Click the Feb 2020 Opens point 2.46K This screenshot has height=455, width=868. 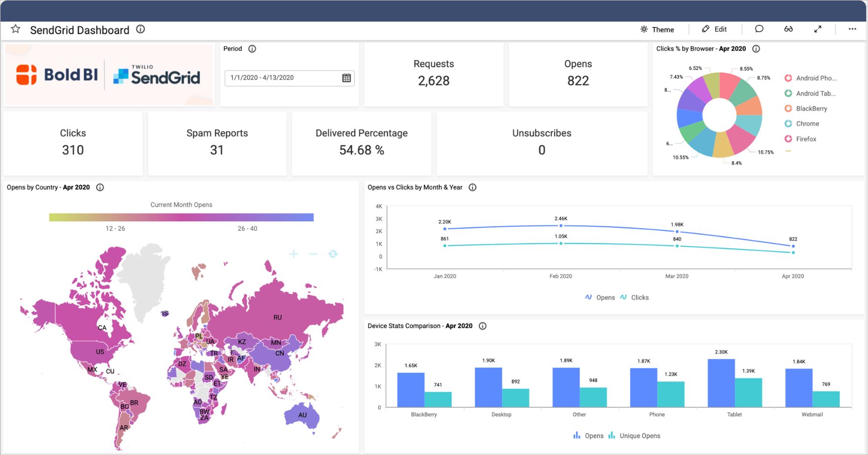(561, 226)
